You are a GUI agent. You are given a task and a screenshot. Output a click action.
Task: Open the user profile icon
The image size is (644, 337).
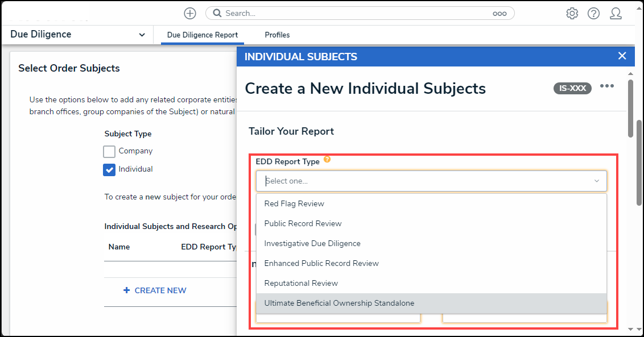[x=616, y=14]
